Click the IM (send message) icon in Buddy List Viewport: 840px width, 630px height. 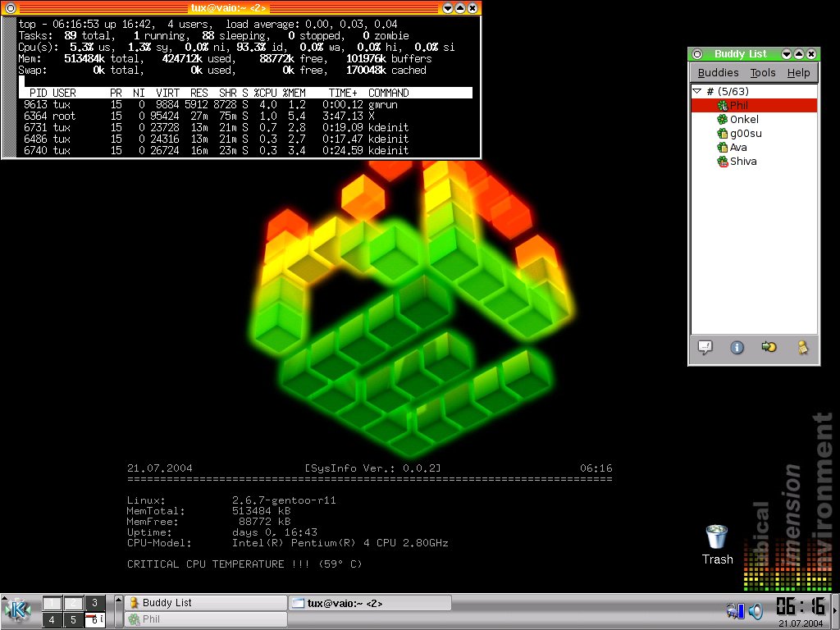point(705,347)
